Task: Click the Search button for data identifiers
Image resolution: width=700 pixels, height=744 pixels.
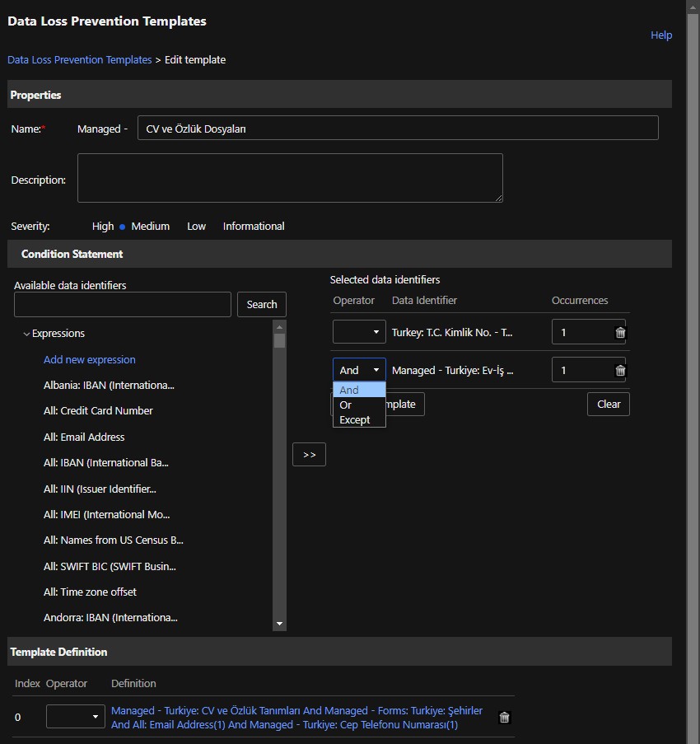Action: click(262, 305)
